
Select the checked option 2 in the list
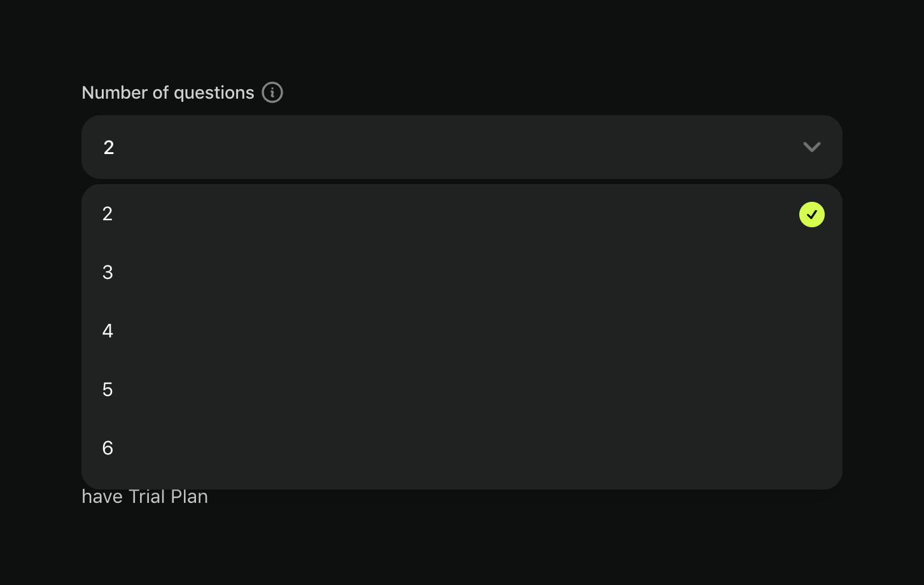[108, 214]
